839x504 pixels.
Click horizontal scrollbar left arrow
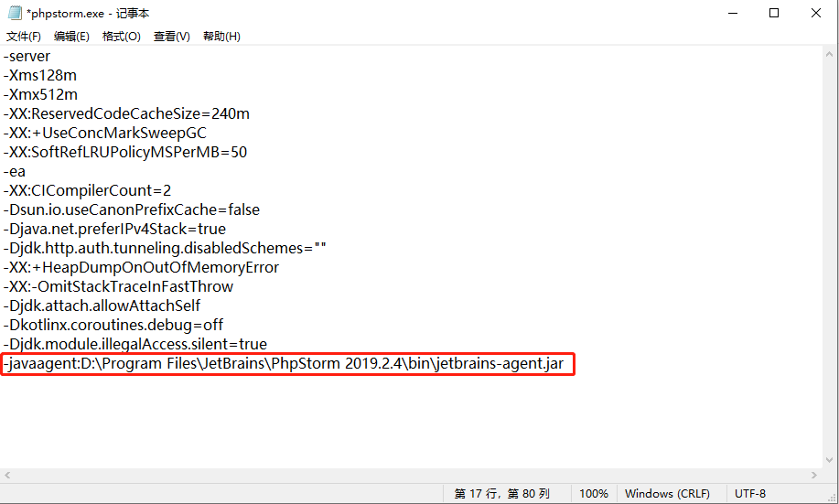point(7,475)
